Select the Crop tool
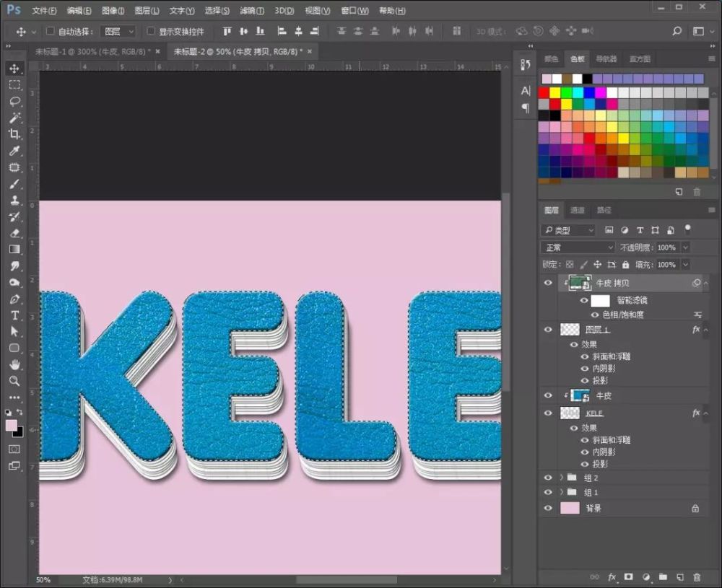 tap(14, 134)
